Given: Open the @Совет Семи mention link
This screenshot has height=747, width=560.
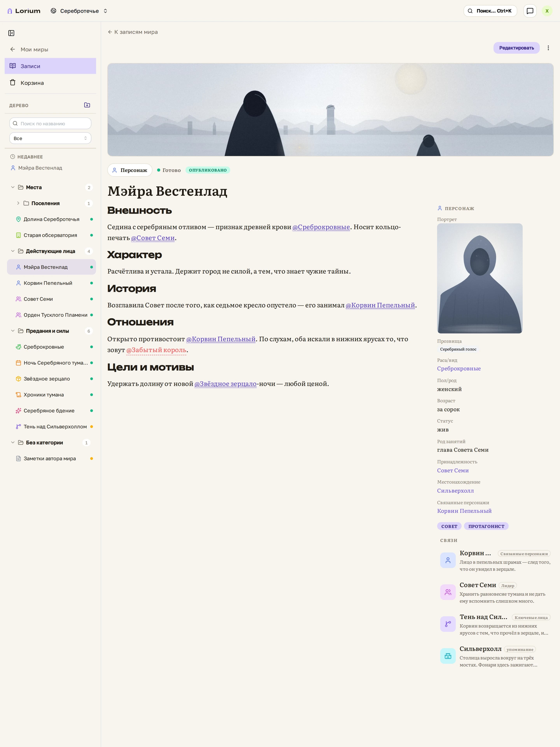Looking at the screenshot, I should tap(153, 238).
